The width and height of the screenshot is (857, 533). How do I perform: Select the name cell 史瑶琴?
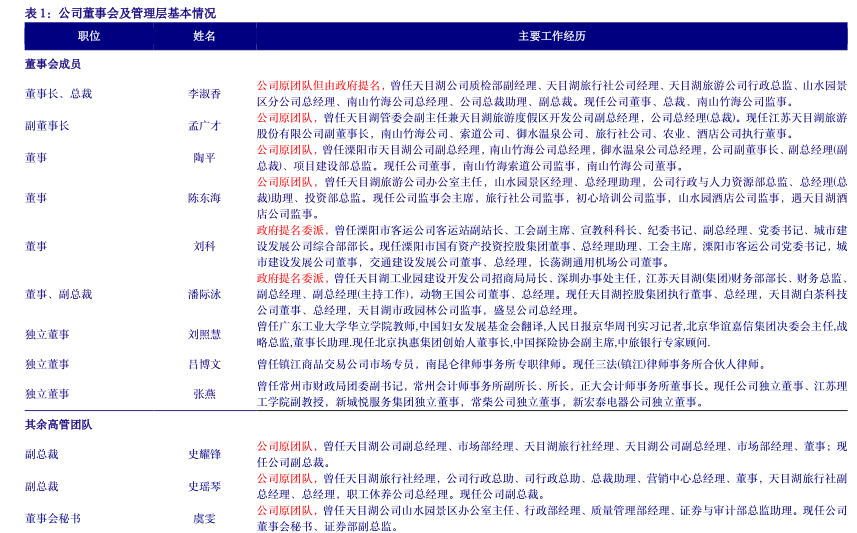[x=205, y=486]
